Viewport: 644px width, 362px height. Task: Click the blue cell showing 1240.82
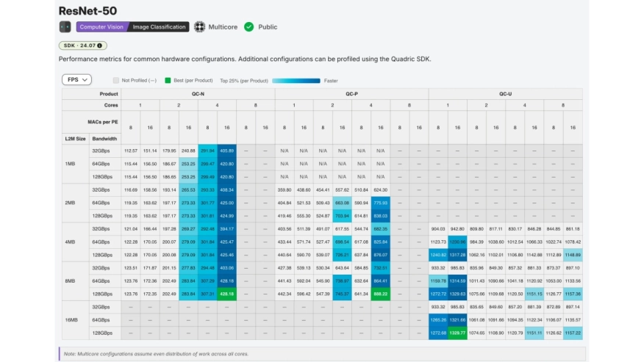[x=438, y=255]
